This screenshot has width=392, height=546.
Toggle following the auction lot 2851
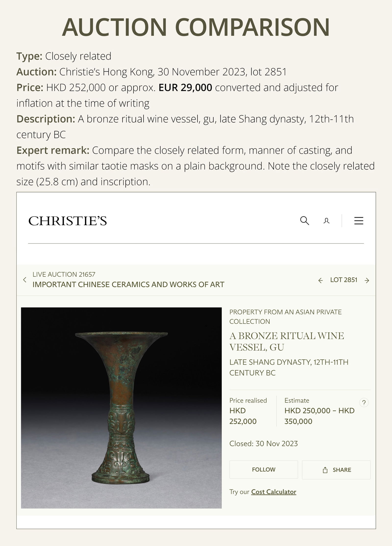coord(264,470)
